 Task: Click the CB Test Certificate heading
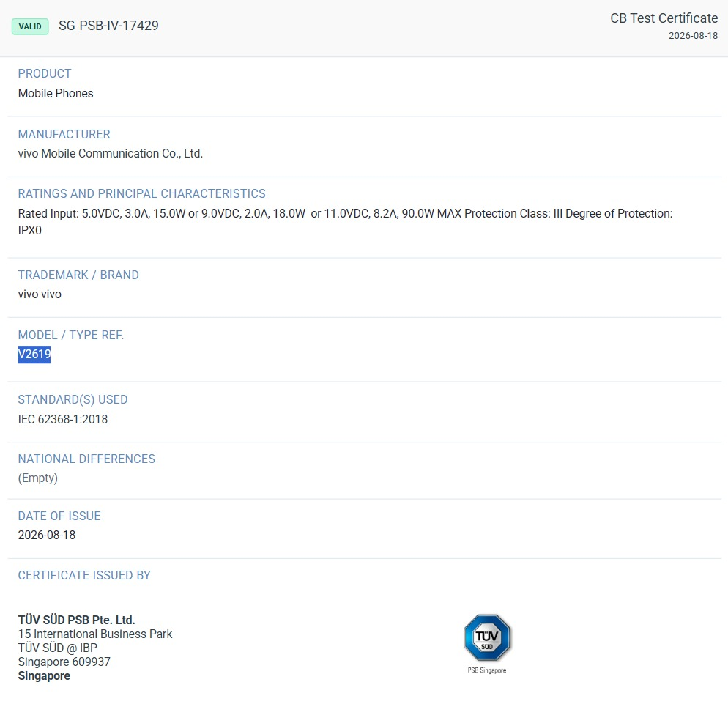point(664,18)
